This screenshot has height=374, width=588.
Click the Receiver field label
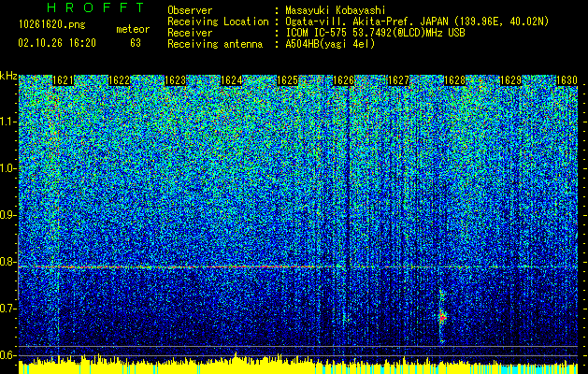pos(190,33)
